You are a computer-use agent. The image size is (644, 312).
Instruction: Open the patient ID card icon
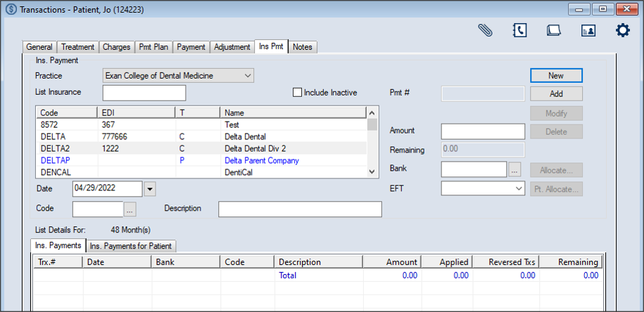[588, 30]
